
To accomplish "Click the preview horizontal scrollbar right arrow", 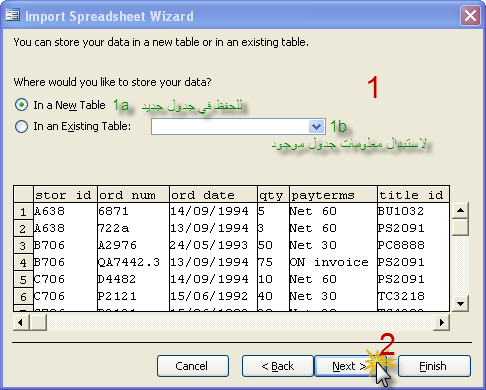I will pos(442,322).
